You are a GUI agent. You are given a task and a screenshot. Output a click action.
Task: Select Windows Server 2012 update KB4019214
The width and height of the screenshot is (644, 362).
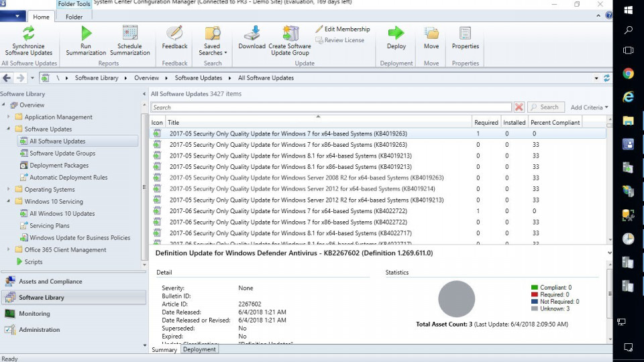pos(378,189)
